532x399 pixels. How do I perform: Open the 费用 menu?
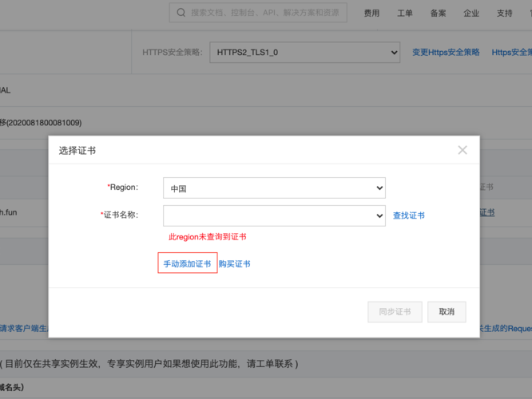click(x=371, y=14)
